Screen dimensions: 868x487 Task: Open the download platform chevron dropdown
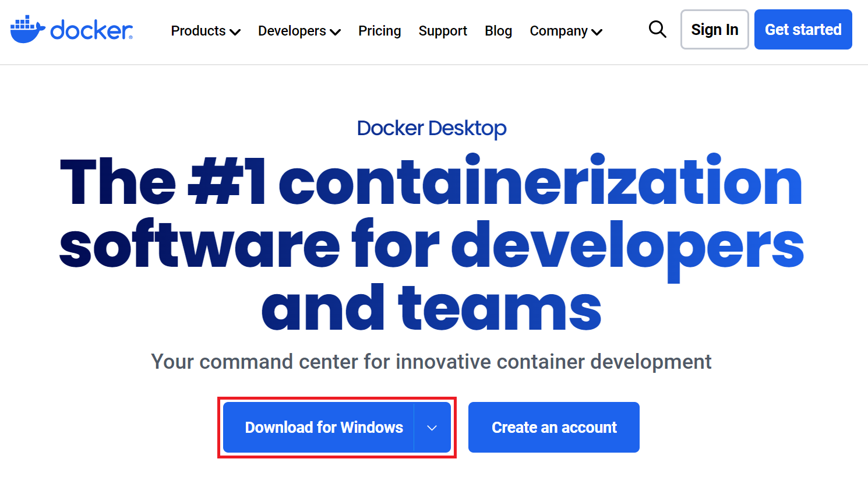[432, 428]
